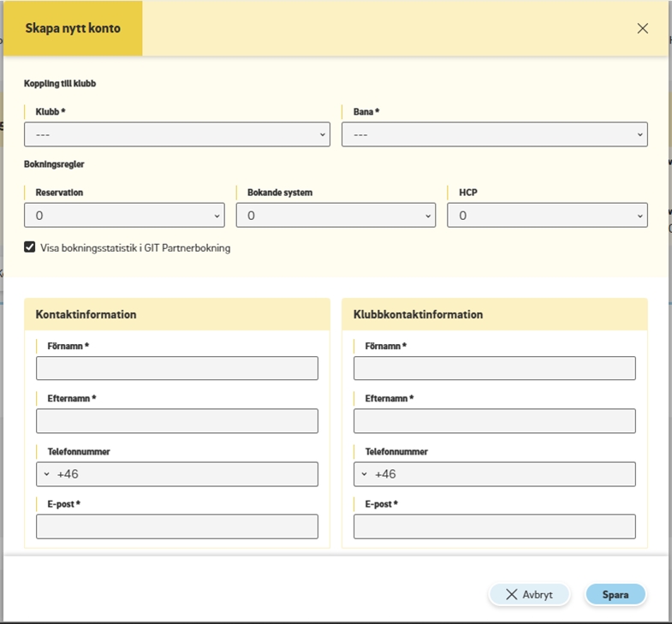
Task: Click E-post field under Kontaktinformation
Action: pyautogui.click(x=177, y=526)
